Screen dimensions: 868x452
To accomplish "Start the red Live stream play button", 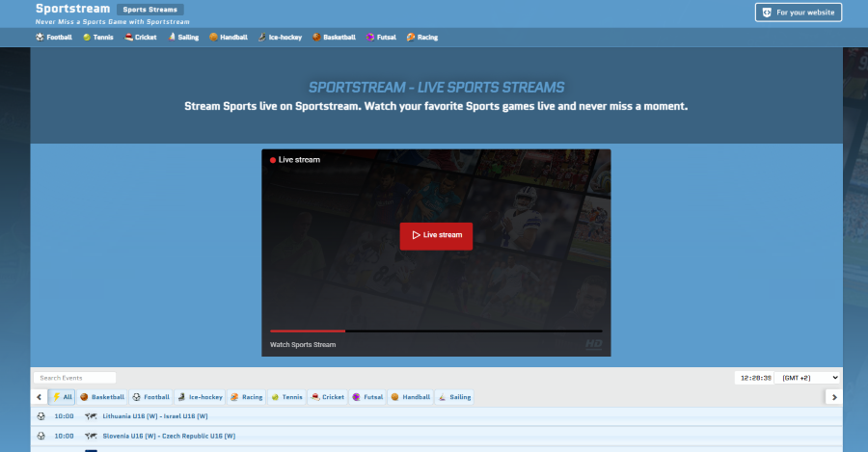I will tap(436, 236).
